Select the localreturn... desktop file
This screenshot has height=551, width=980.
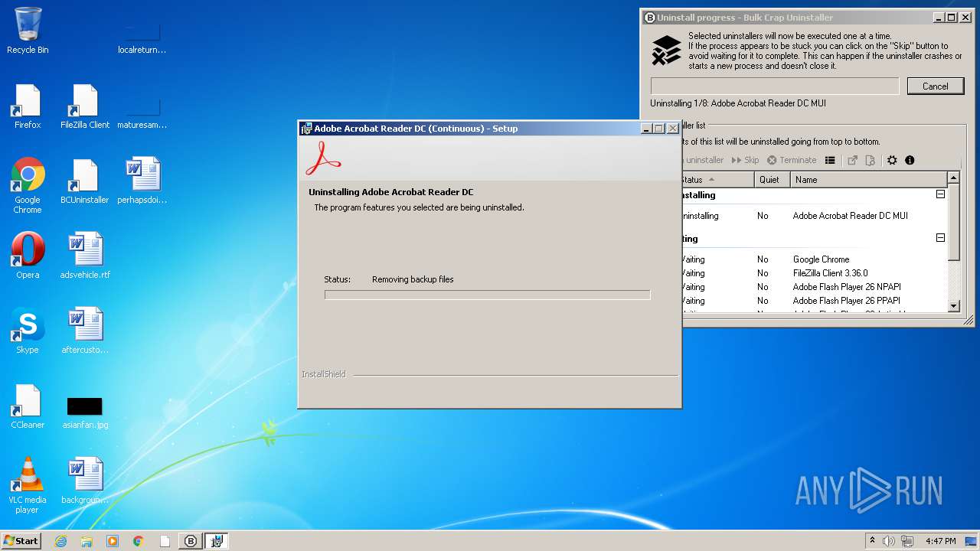pyautogui.click(x=142, y=40)
